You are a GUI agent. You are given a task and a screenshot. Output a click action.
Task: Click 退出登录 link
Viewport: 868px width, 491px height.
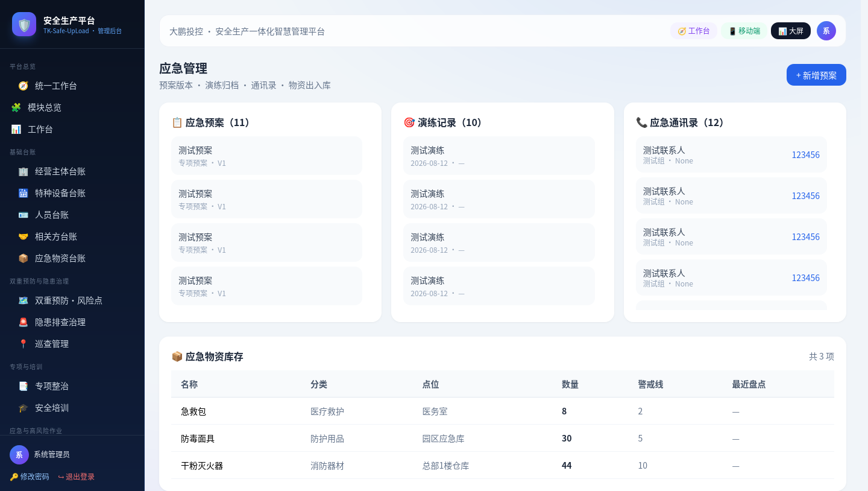click(77, 477)
